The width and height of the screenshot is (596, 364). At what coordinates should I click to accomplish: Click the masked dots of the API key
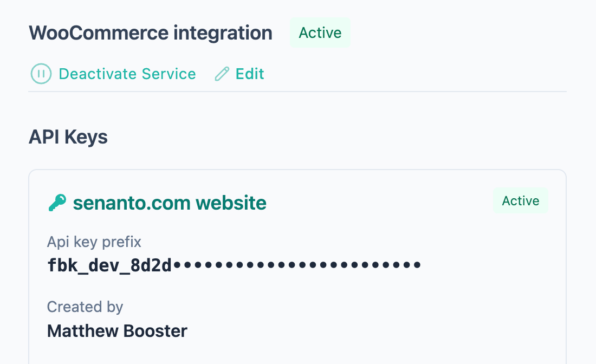coord(296,265)
